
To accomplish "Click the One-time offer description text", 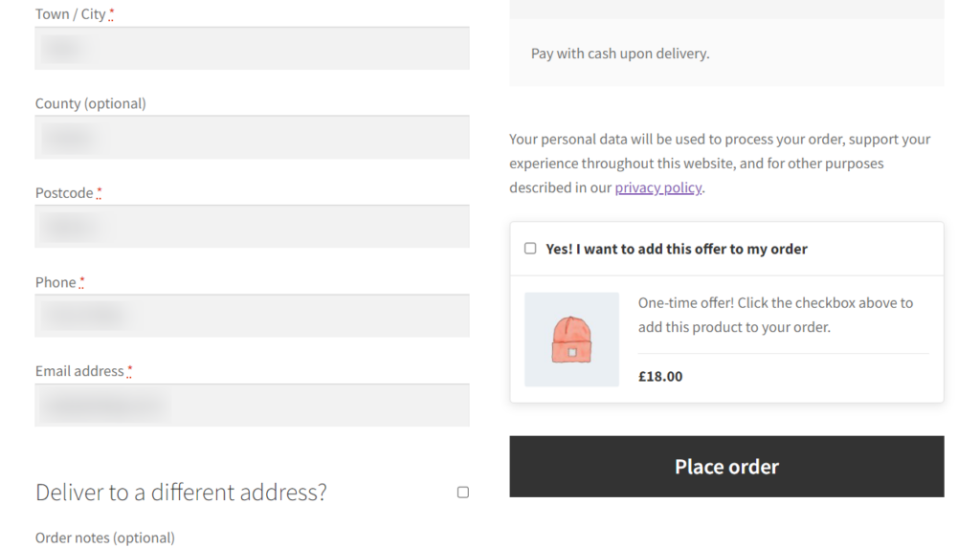I will 775,315.
